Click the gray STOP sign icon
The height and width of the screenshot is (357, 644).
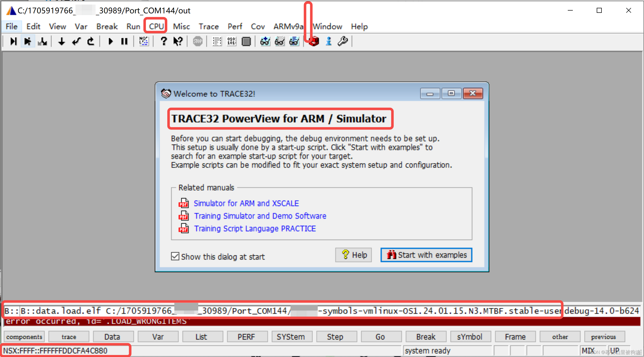click(198, 41)
